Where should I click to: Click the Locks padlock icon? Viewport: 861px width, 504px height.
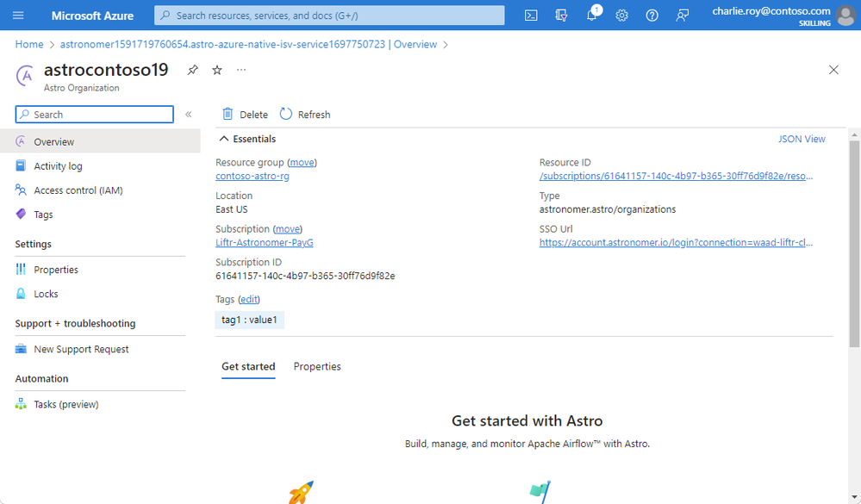[21, 293]
